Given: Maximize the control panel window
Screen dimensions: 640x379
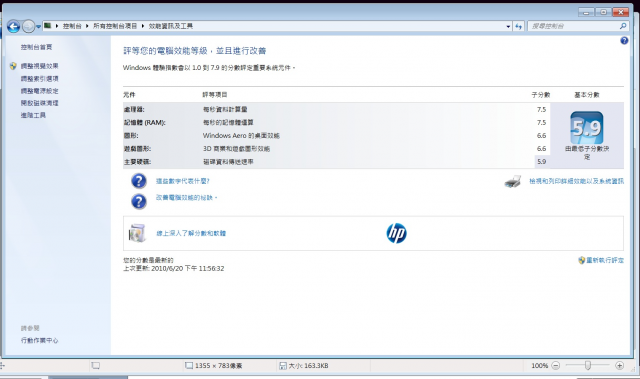Looking at the screenshot, I should click(x=603, y=12).
